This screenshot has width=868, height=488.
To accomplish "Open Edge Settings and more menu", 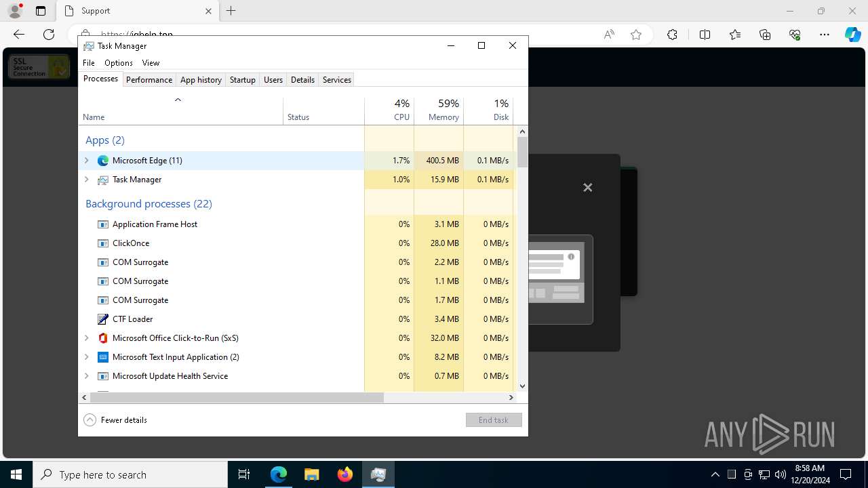I will coord(825,35).
